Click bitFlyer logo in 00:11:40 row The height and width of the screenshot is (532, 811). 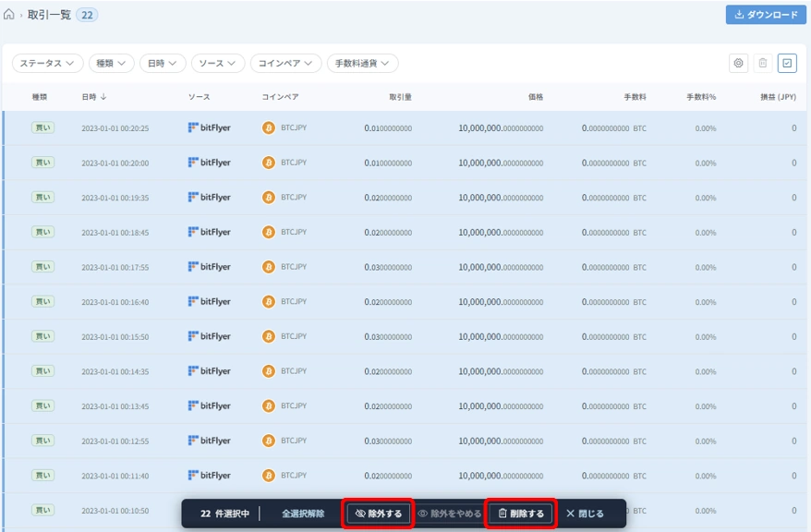210,475
